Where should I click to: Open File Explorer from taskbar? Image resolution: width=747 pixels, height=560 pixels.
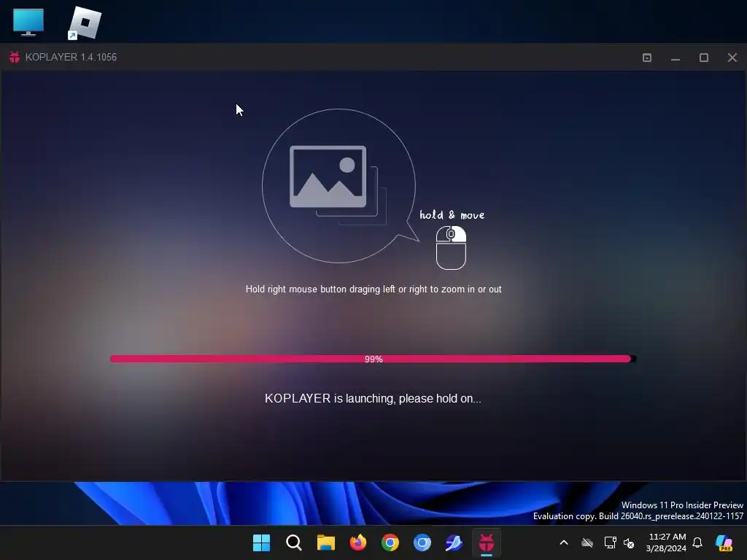[x=326, y=542]
